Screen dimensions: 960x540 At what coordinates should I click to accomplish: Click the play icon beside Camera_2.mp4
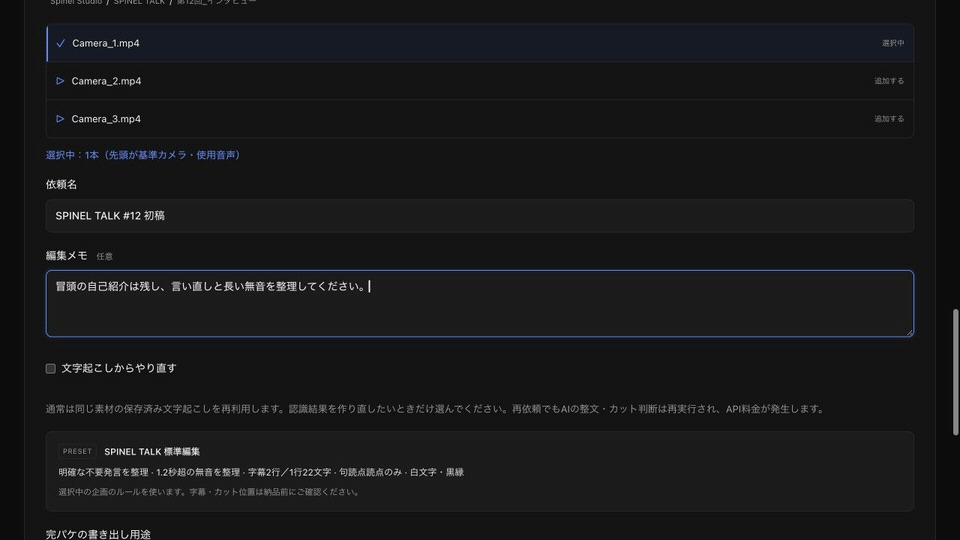click(x=60, y=81)
